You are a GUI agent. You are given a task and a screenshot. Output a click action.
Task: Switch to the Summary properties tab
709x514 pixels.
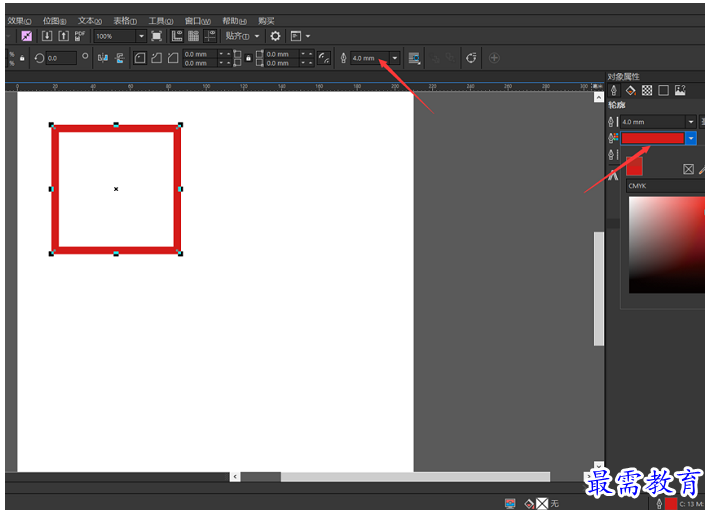point(680,91)
